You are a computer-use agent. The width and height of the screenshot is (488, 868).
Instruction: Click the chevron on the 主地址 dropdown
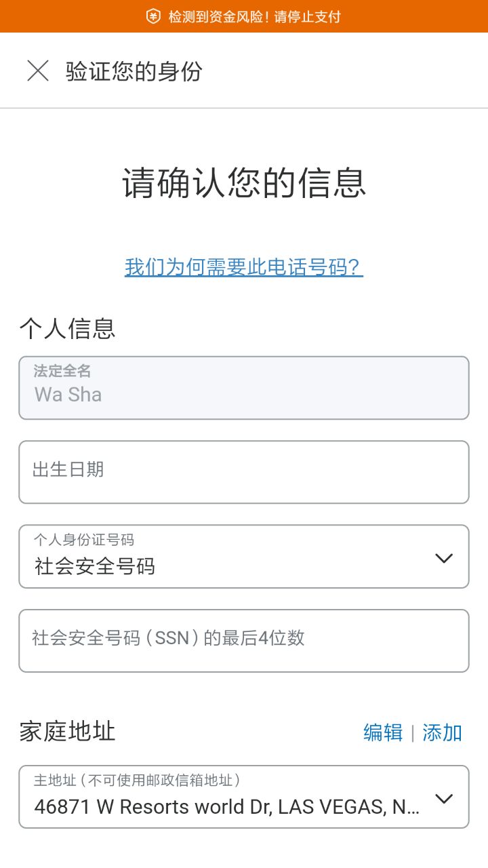[444, 798]
